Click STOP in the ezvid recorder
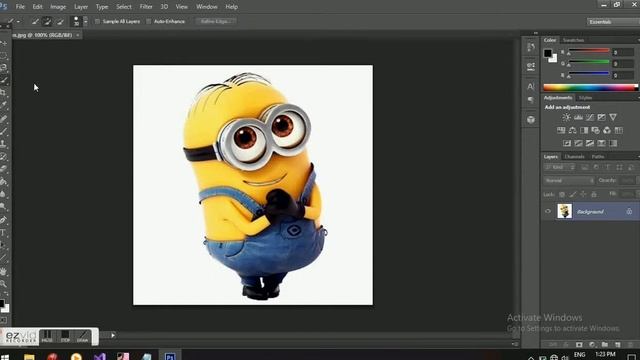The image size is (640, 360). tap(65, 337)
